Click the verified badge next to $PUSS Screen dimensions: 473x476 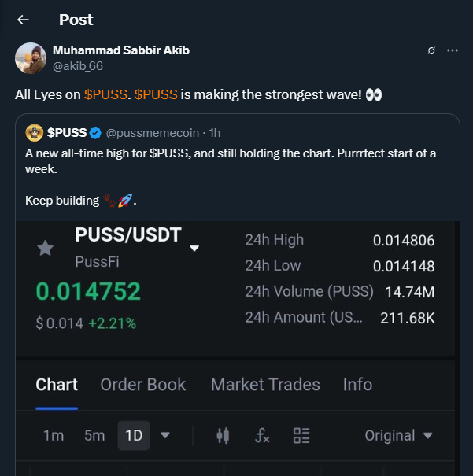[95, 132]
